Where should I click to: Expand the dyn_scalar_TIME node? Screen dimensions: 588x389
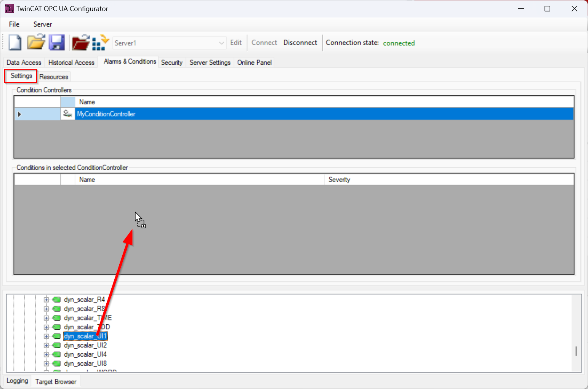pos(46,318)
